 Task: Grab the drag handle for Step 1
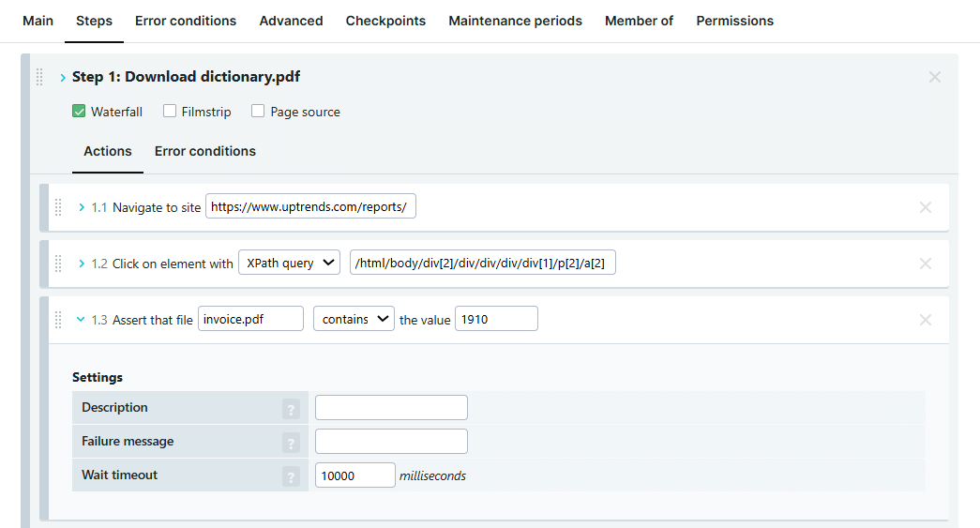point(39,77)
